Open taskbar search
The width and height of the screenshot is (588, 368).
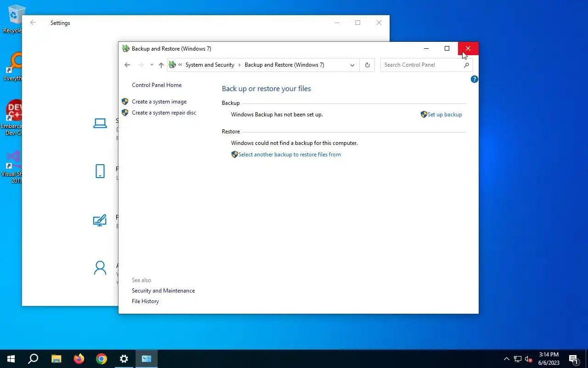(x=33, y=359)
